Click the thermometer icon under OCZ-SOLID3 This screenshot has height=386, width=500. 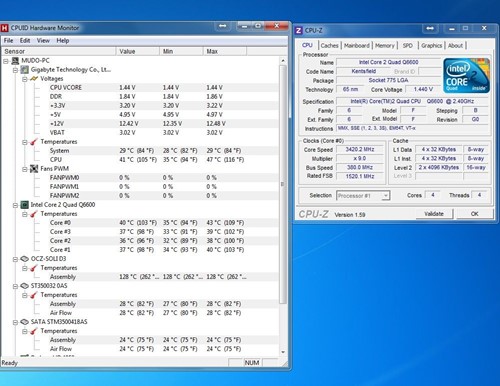point(34,268)
